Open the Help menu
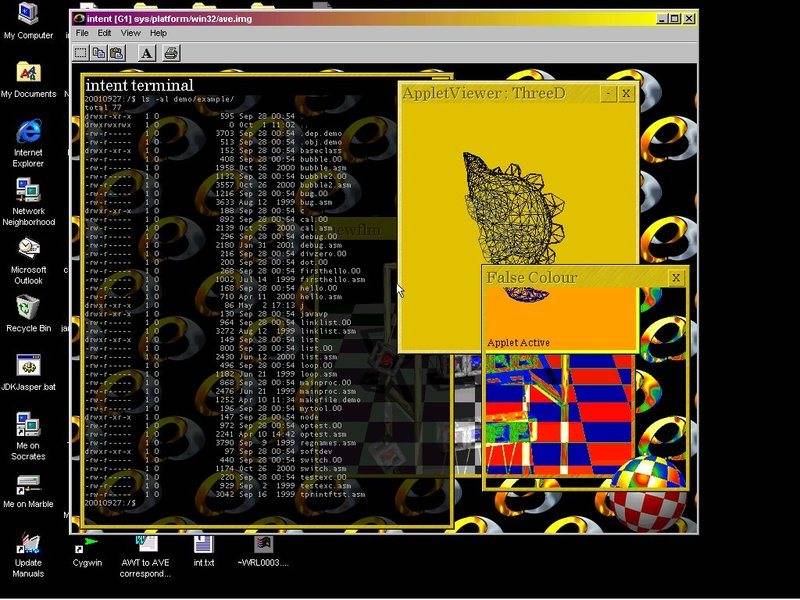Screen dimensions: 800x600 coord(158,33)
